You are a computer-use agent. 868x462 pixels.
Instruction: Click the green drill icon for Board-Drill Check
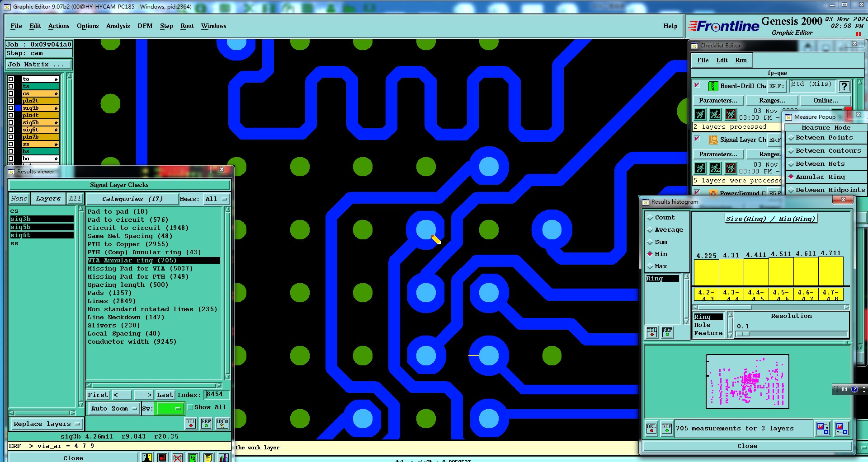(713, 86)
